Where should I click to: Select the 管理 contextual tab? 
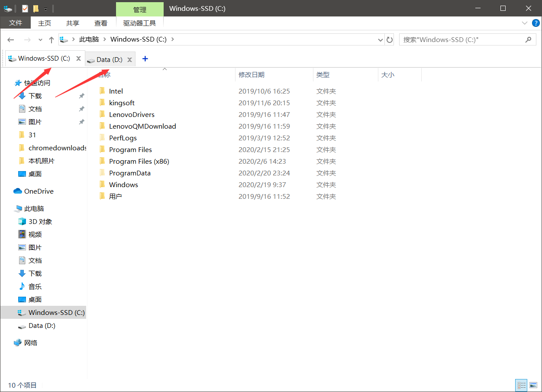pos(140,9)
